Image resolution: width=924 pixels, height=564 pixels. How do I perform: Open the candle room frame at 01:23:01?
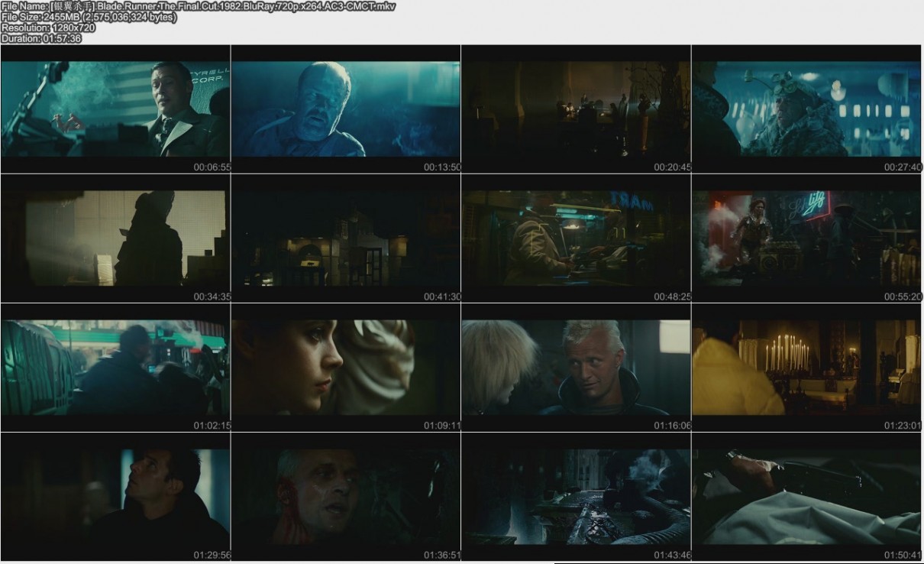pyautogui.click(x=807, y=368)
